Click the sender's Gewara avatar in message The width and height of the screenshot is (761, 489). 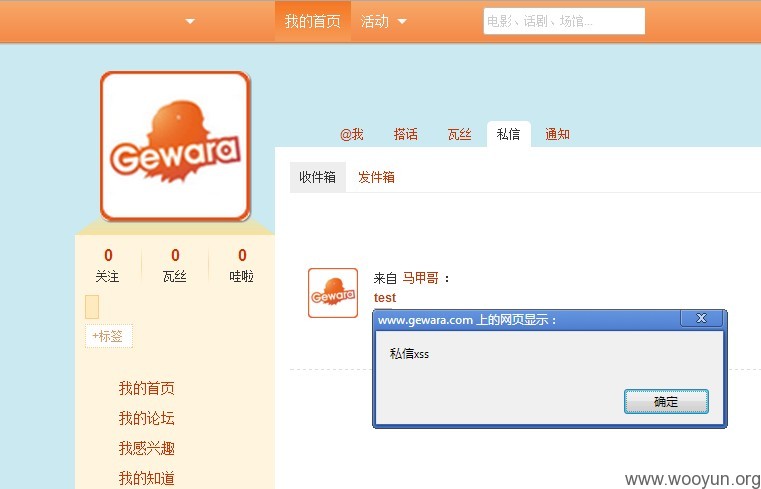click(333, 293)
